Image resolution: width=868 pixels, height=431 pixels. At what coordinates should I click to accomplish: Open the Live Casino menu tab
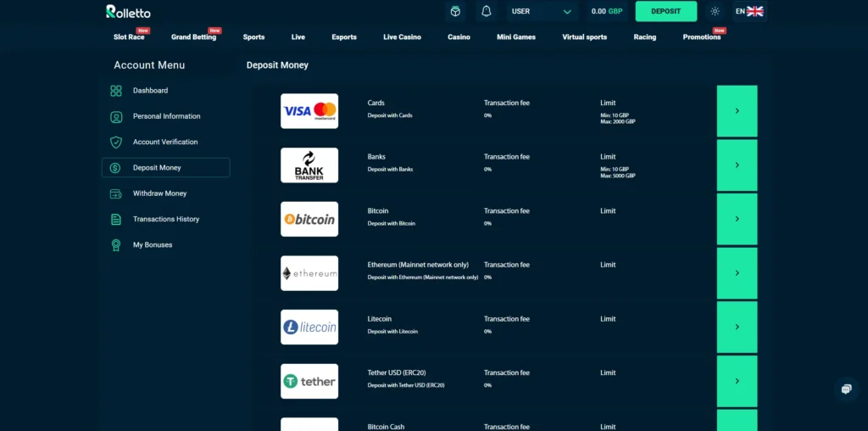point(402,37)
